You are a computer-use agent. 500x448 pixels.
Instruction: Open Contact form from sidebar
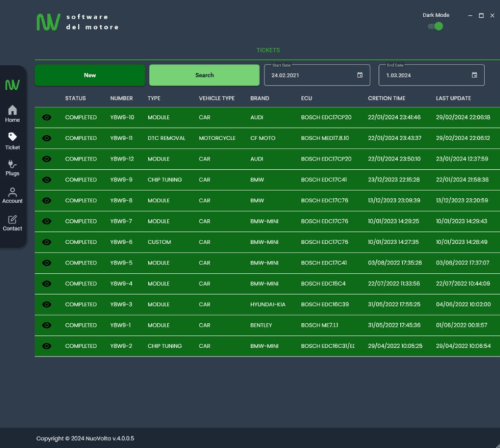12,223
